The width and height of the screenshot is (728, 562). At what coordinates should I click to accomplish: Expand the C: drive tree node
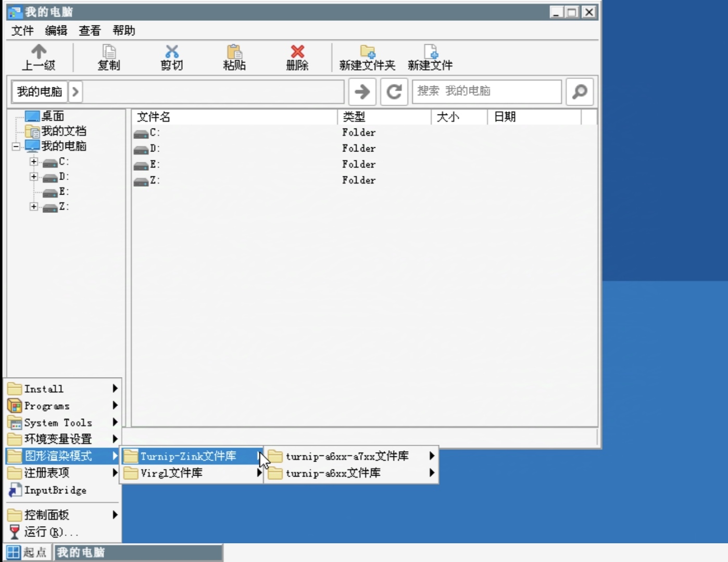tap(34, 161)
